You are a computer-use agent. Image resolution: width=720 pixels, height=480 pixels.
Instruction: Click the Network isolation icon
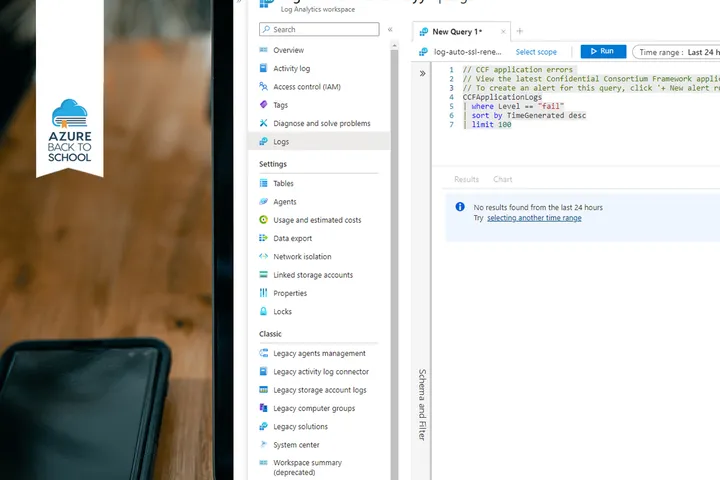coord(264,257)
